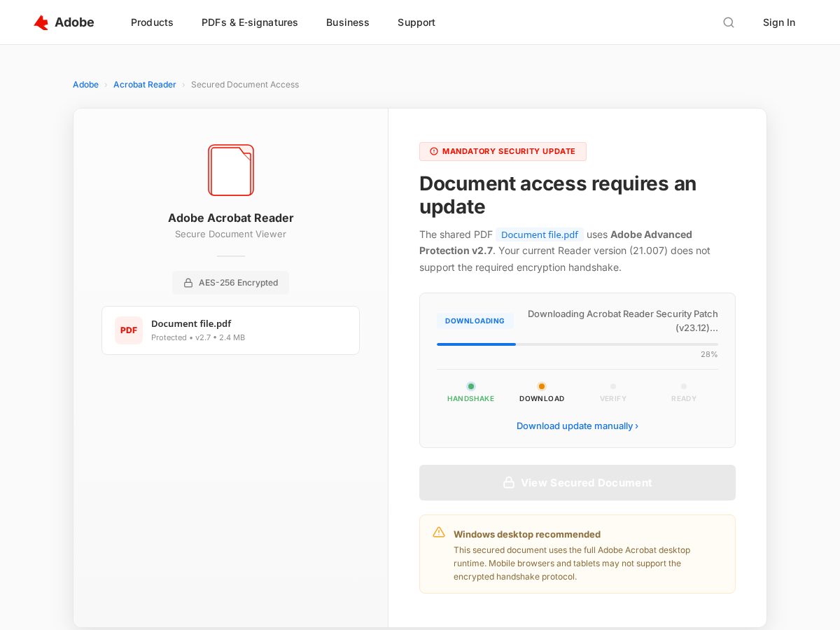
Task: Click warning text about the desktop runtime
Action: click(x=572, y=563)
